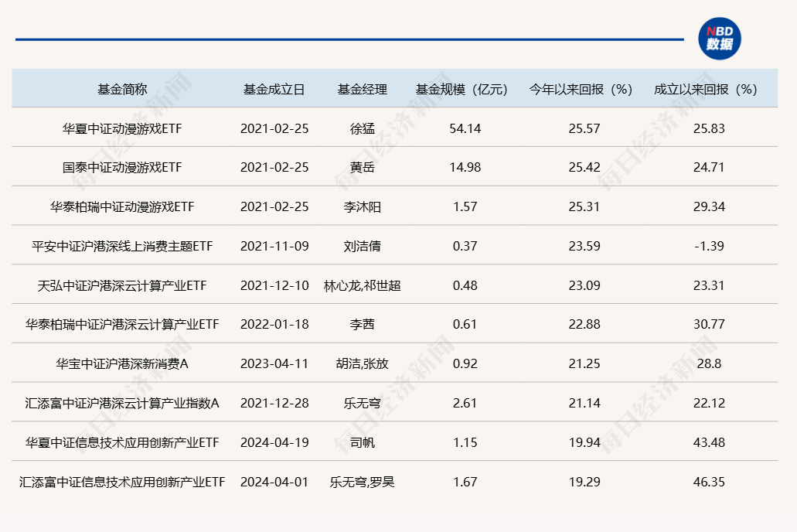797x532 pixels.
Task: Select fund size value 0.92
Action: [465, 364]
